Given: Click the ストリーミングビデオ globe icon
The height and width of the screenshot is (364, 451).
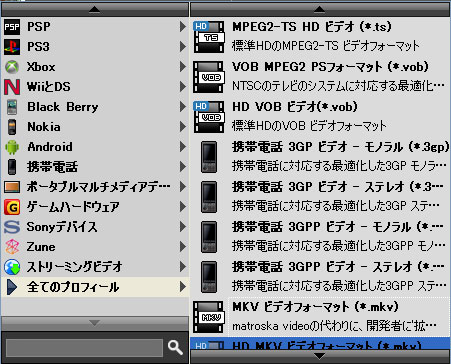Looking at the screenshot, I should click(12, 267).
